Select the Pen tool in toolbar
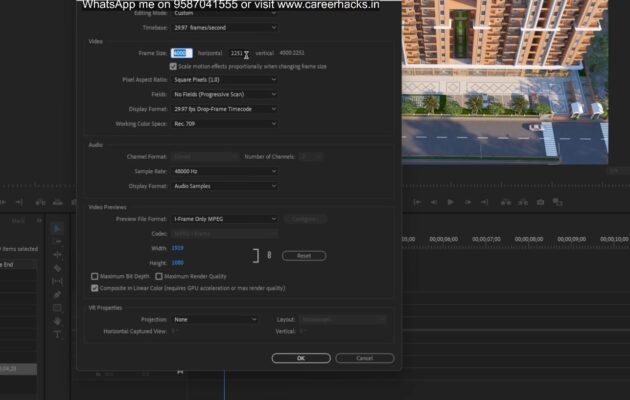The image size is (630, 400). point(57,295)
